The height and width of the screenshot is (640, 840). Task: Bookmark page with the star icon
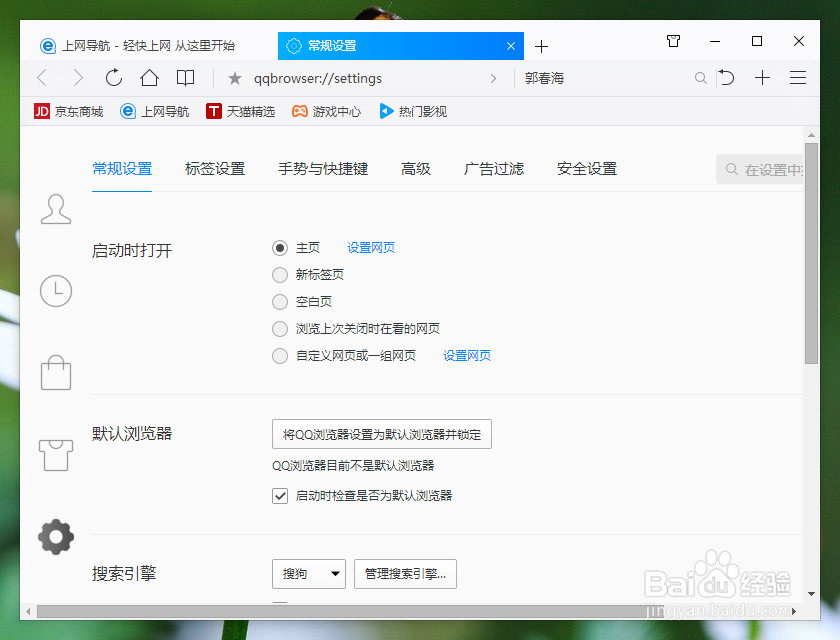click(235, 79)
